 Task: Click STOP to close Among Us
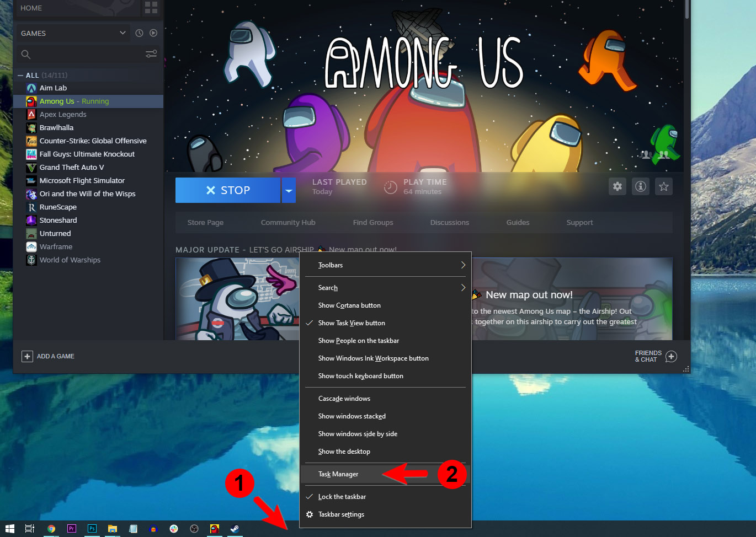[227, 190]
